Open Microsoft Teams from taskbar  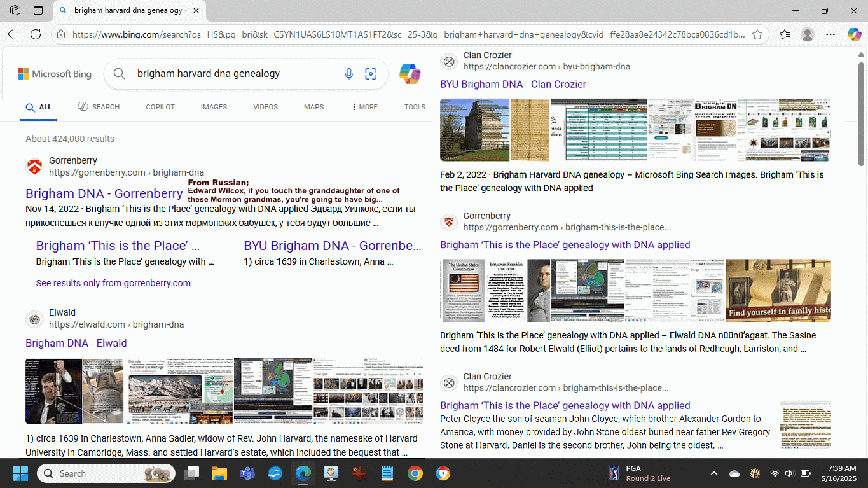[x=247, y=473]
